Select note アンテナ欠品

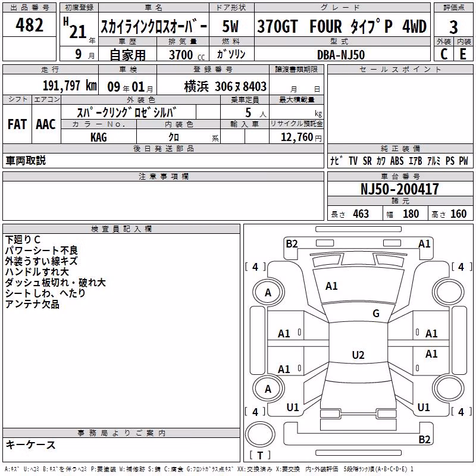[32, 304]
